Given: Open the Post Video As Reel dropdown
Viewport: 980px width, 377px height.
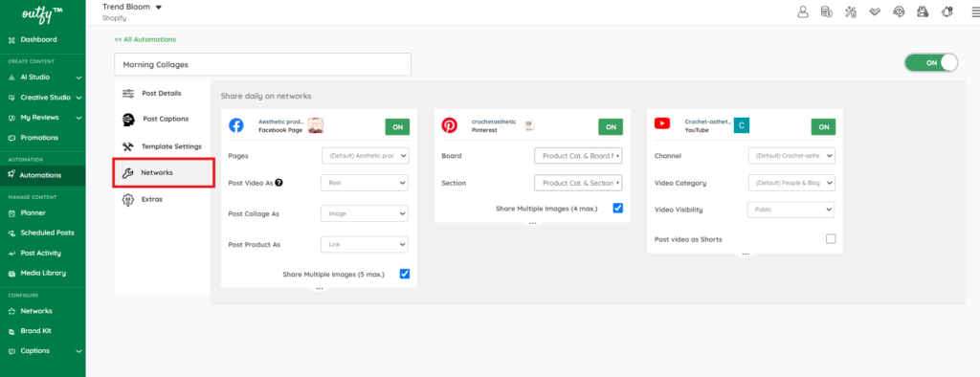Looking at the screenshot, I should point(365,183).
